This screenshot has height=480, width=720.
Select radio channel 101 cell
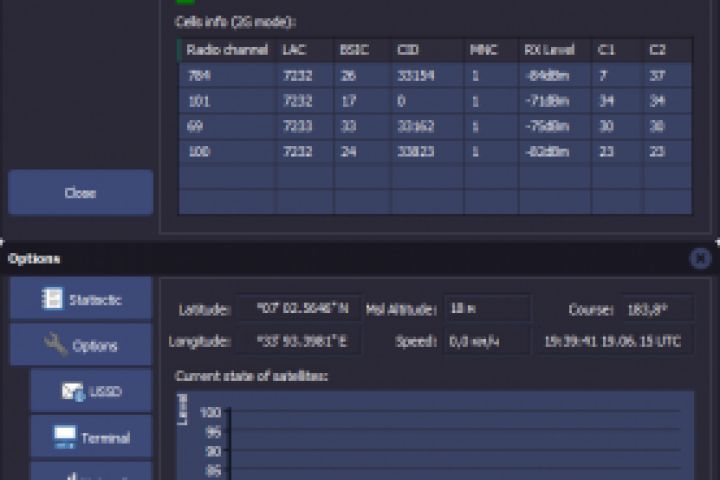pos(227,101)
